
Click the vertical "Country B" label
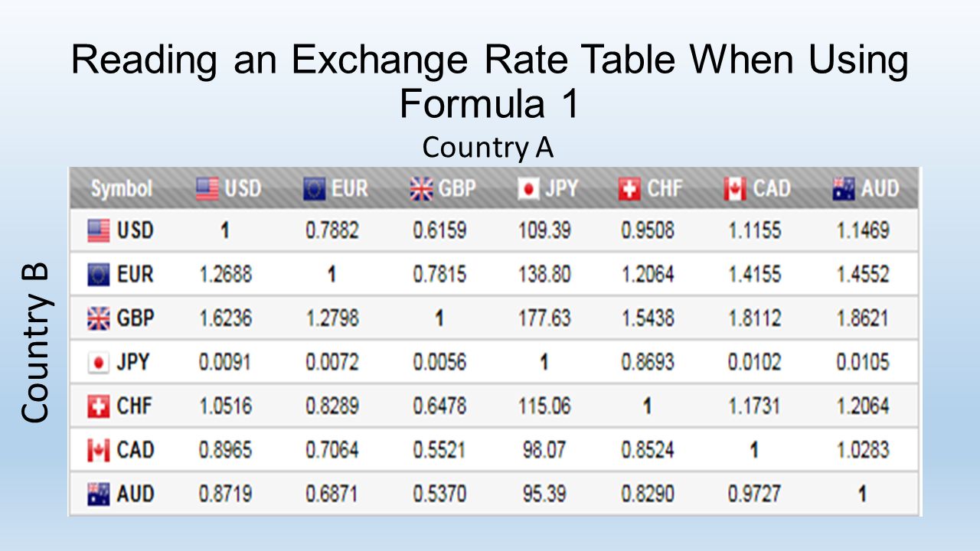35,343
